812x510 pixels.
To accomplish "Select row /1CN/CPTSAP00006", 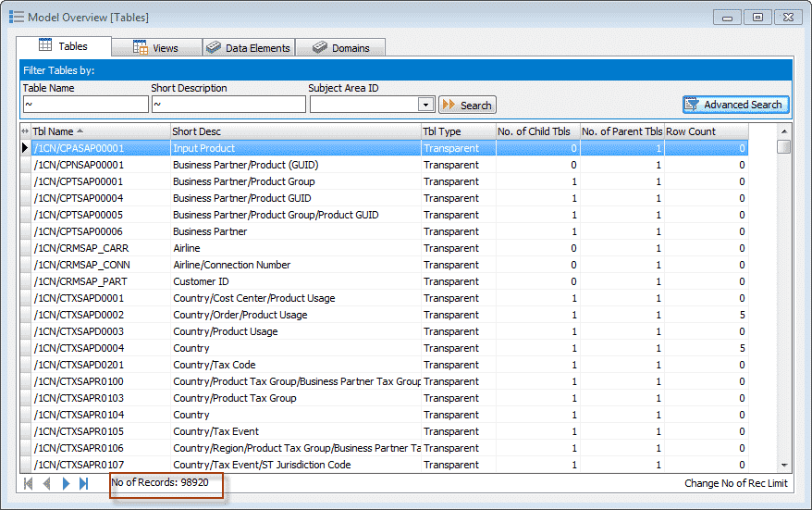I will 384,231.
